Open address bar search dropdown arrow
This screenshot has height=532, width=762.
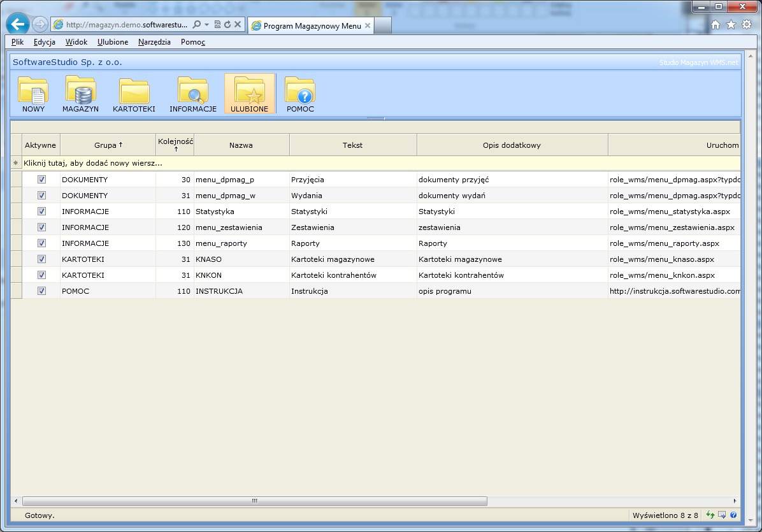pos(206,24)
